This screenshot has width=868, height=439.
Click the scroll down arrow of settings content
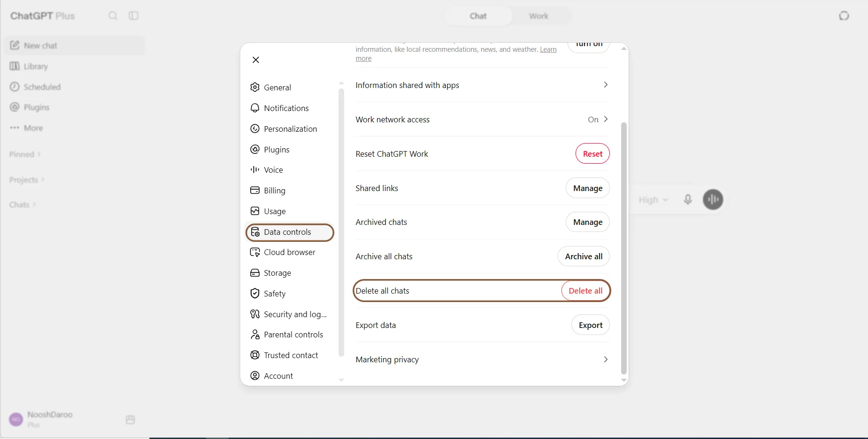click(624, 380)
